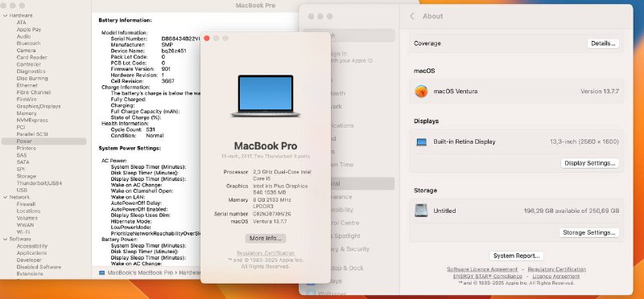Select Wi-Fi under Network
The width and height of the screenshot is (644, 299).
pos(23,232)
